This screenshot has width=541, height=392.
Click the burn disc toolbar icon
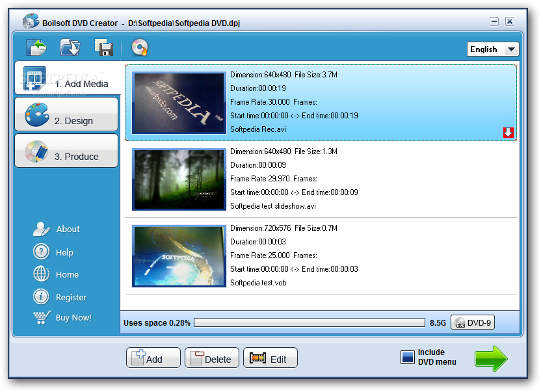pos(139,47)
